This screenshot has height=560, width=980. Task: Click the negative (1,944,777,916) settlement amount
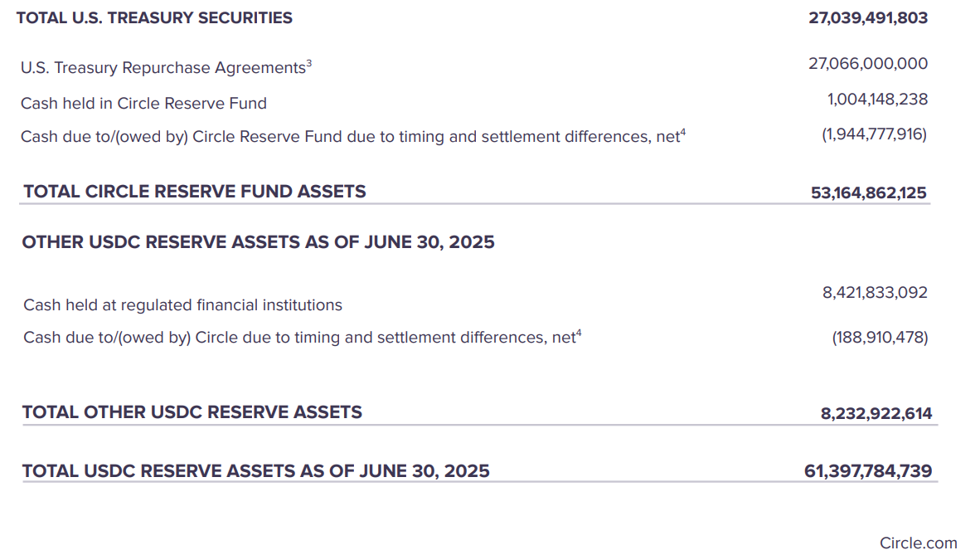(874, 134)
